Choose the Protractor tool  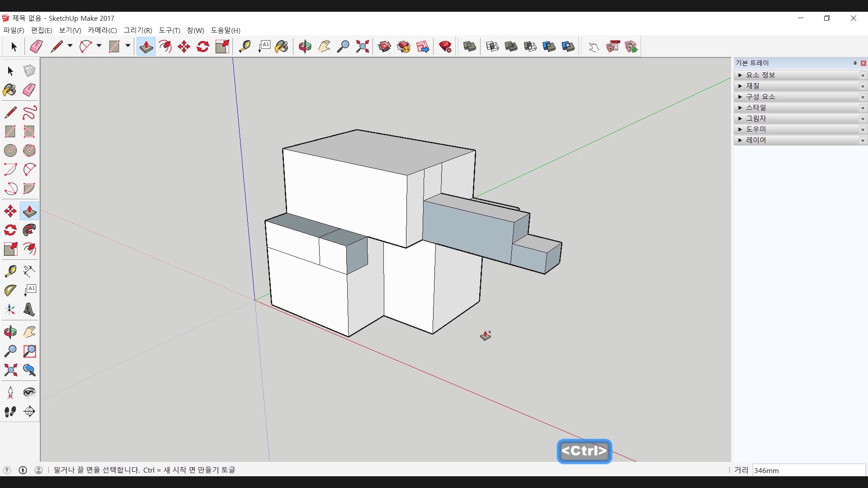[x=10, y=290]
